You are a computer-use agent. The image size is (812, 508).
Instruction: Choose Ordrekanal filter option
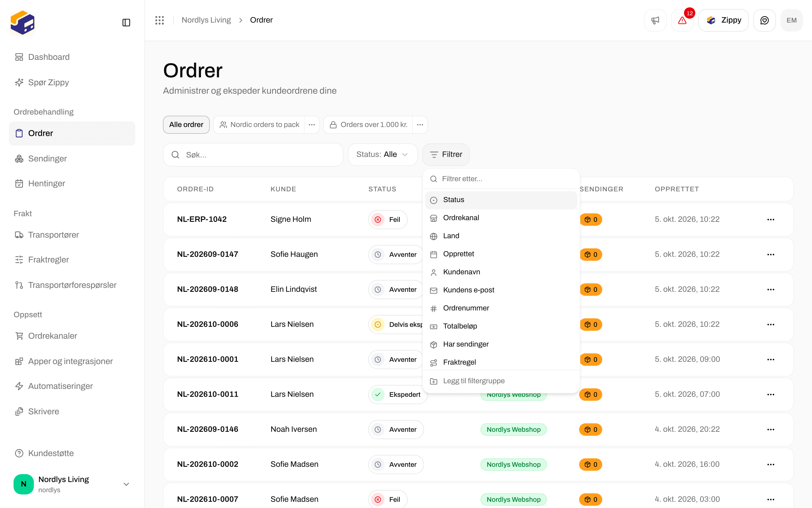tap(501, 218)
